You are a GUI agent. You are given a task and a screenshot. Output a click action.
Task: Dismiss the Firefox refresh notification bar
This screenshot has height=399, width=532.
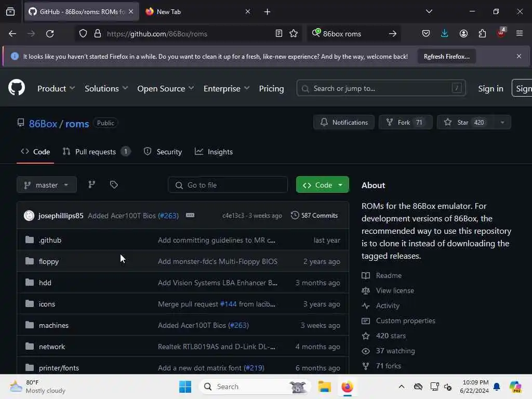(x=519, y=56)
